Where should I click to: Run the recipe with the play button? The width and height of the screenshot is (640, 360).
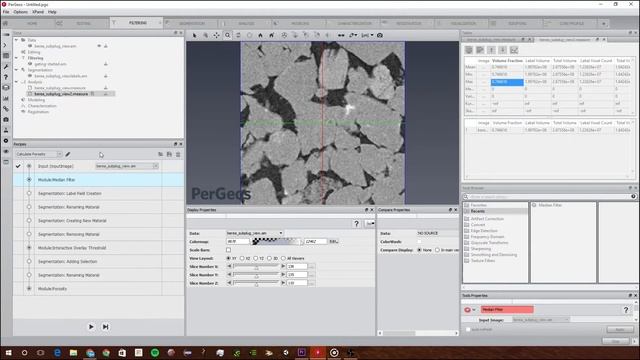pos(91,327)
